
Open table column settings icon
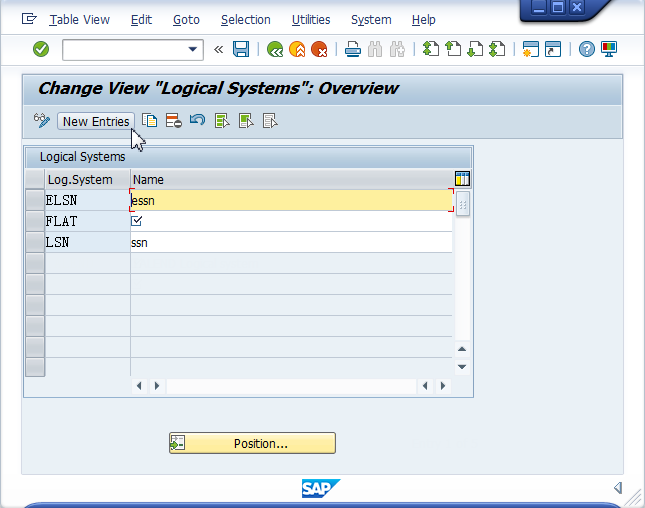pos(462,179)
